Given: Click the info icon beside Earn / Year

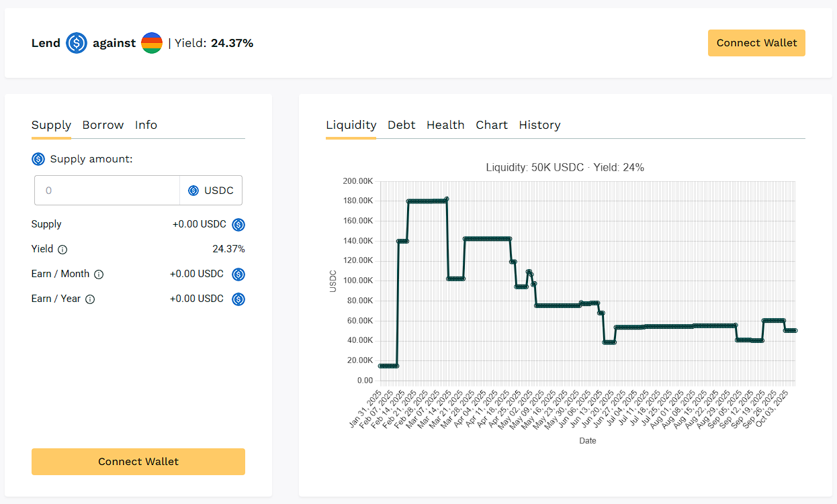Looking at the screenshot, I should 90,299.
